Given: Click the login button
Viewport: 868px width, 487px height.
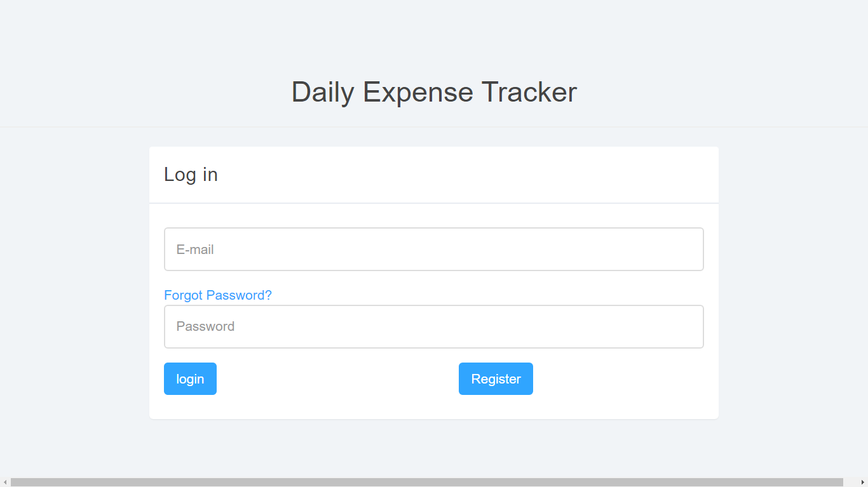Looking at the screenshot, I should point(190,378).
